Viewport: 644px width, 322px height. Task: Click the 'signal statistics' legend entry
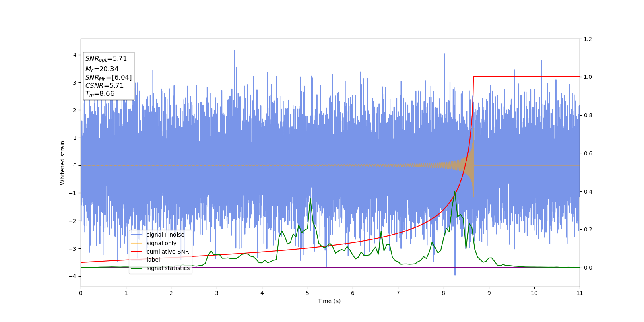168,268
